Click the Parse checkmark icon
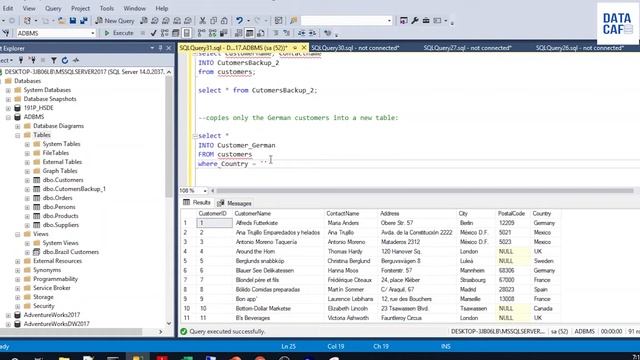Viewport: 640px width, 360px height. 153,33
